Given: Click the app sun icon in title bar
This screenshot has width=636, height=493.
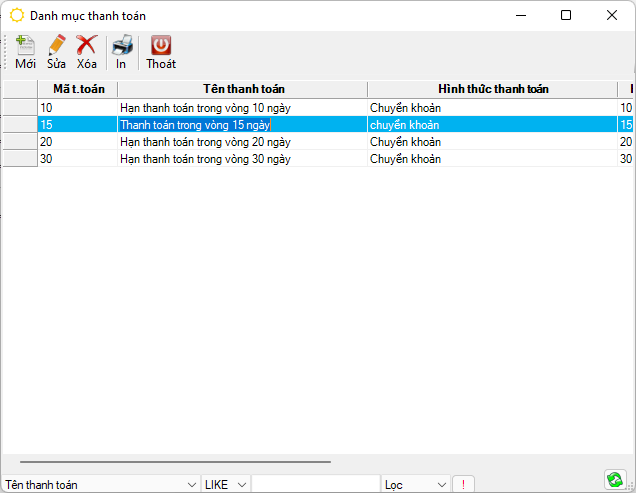Looking at the screenshot, I should (x=17, y=15).
